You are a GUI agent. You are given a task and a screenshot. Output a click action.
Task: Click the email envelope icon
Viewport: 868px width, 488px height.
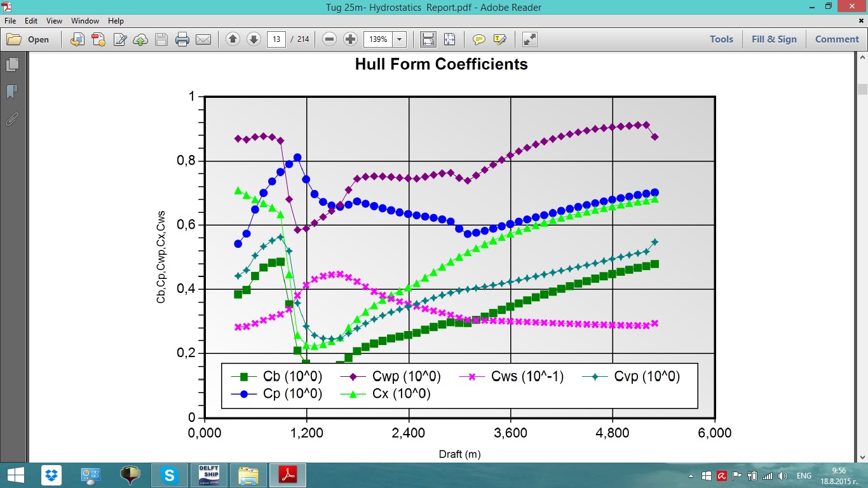203,39
